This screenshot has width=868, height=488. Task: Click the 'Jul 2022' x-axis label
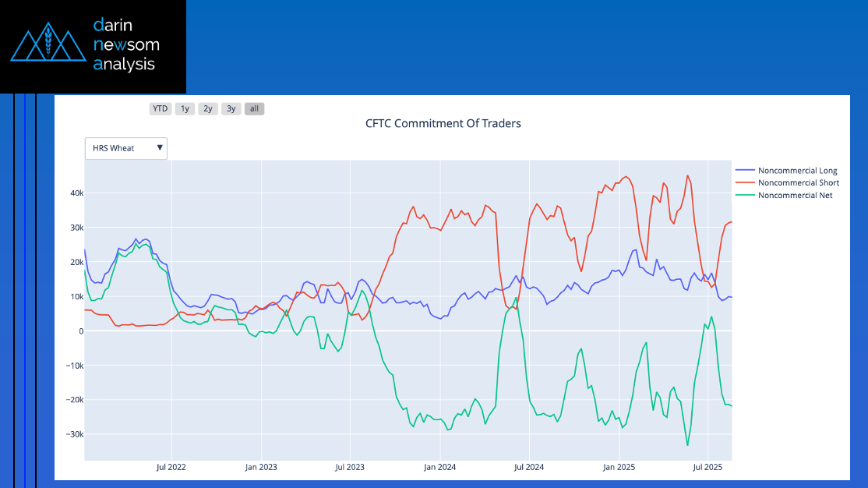(x=171, y=468)
